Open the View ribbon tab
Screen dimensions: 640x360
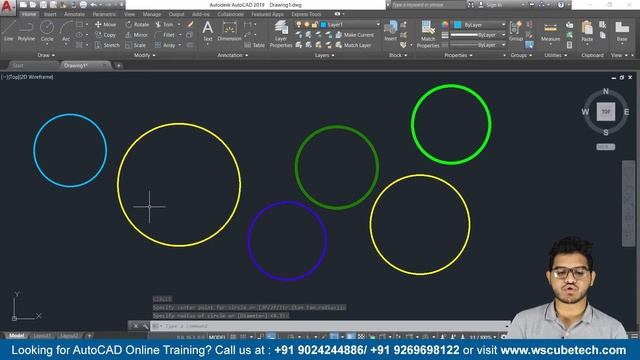click(x=129, y=14)
